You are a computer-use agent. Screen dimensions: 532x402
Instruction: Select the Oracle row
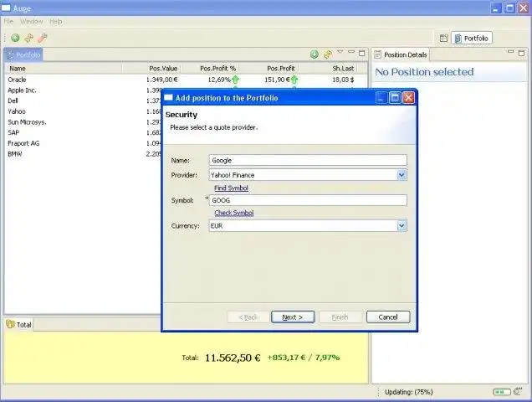[186, 80]
